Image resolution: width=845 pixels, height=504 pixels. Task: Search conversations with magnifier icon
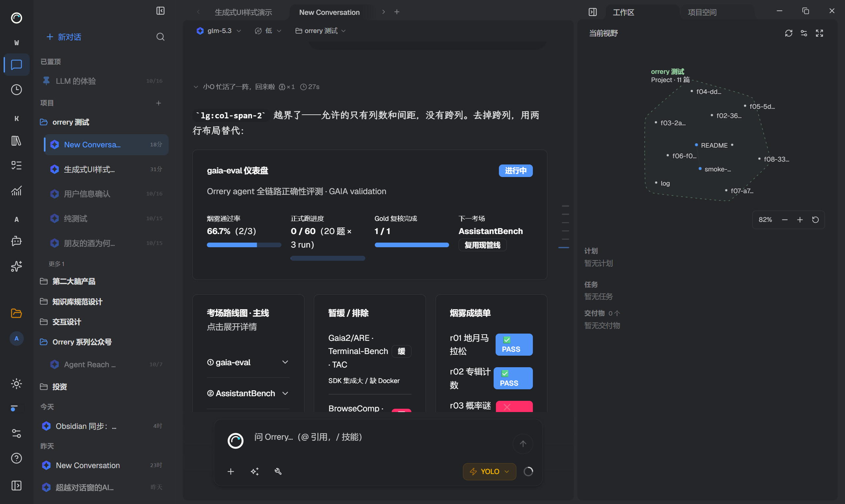160,37
